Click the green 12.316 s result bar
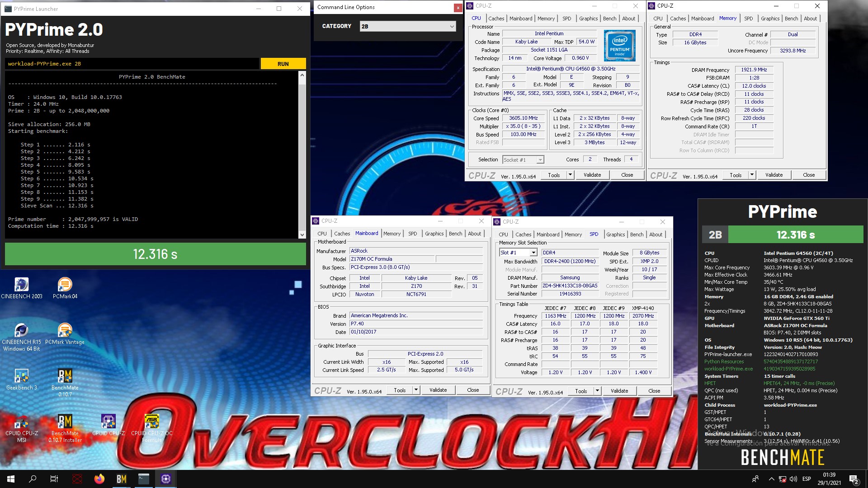The image size is (868, 488). click(156, 254)
